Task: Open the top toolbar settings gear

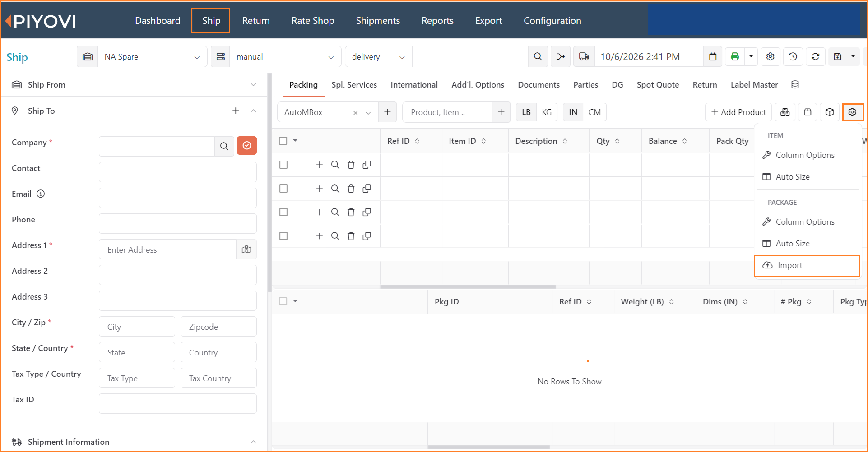Action: (x=771, y=56)
